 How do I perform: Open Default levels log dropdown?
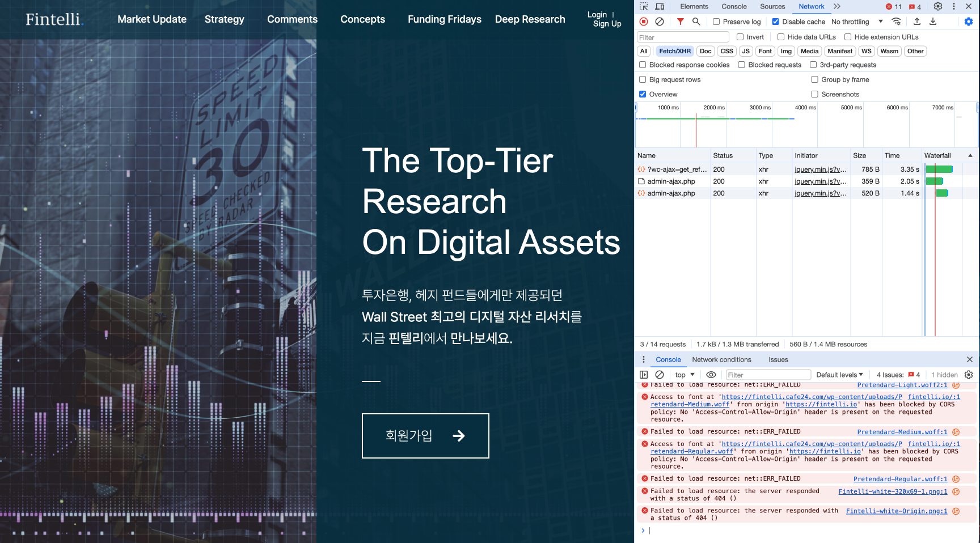[x=839, y=375]
